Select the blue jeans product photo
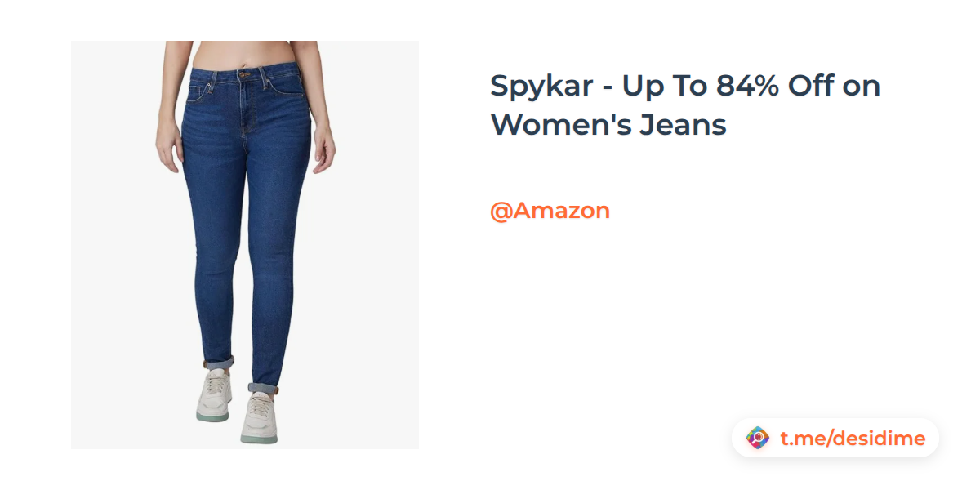This screenshot has height=490, width=980. [x=245, y=245]
